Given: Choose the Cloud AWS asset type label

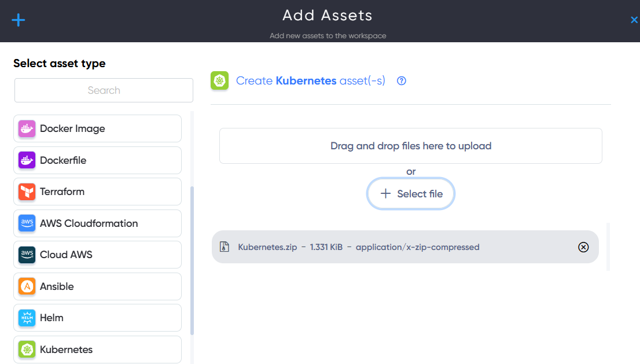Looking at the screenshot, I should 66,255.
